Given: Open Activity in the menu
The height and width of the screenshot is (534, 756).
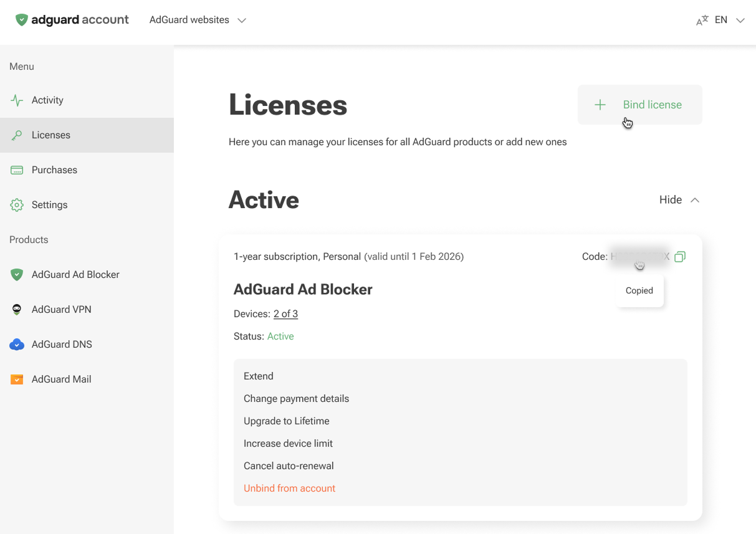Looking at the screenshot, I should click(x=87, y=100).
